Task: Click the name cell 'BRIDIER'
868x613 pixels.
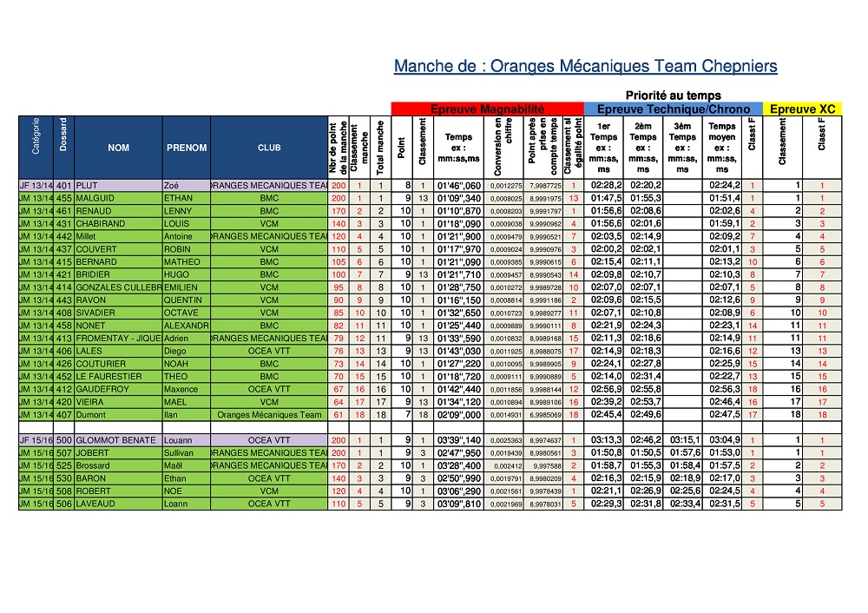Action: pyautogui.click(x=118, y=274)
